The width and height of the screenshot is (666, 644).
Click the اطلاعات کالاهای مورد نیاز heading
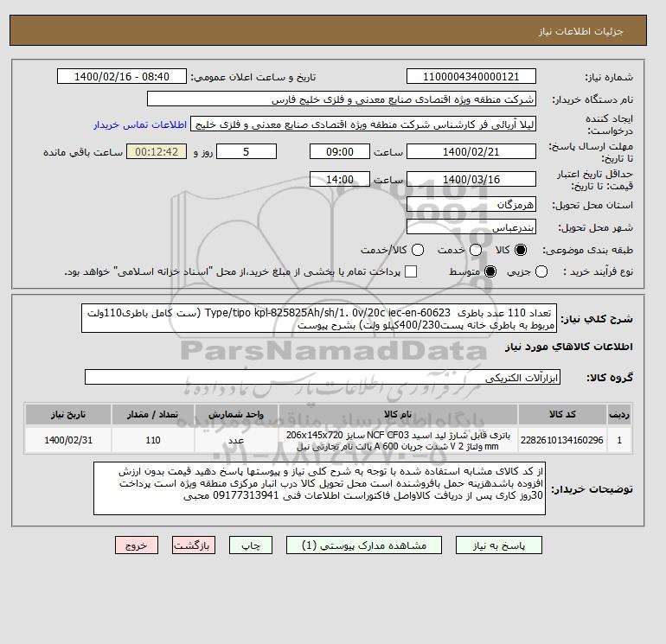(x=569, y=347)
